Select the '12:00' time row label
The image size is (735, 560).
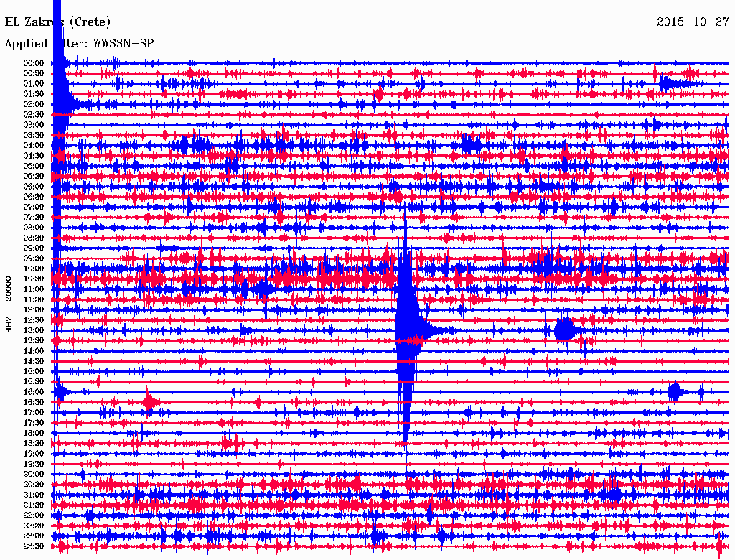(x=34, y=310)
